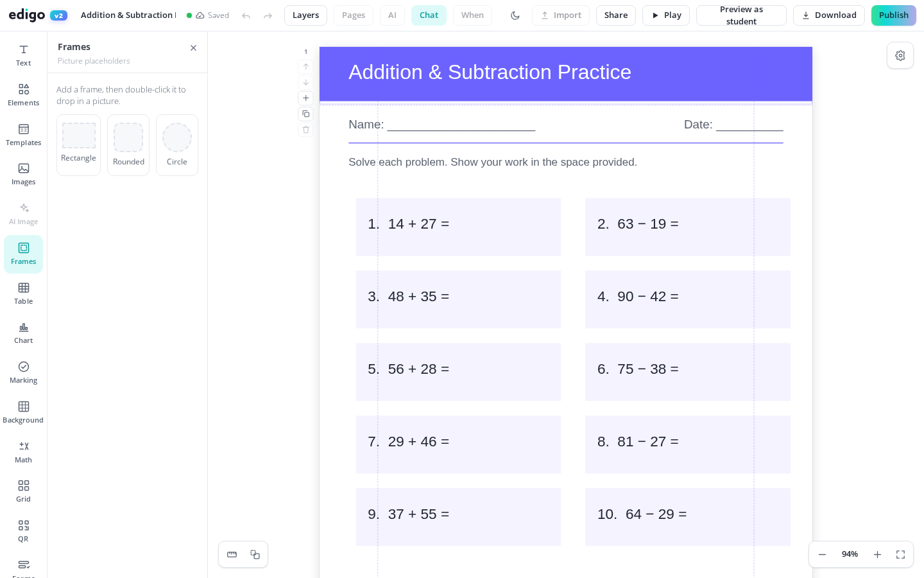
Task: Switch to Templates in sidebar
Action: coord(23,135)
